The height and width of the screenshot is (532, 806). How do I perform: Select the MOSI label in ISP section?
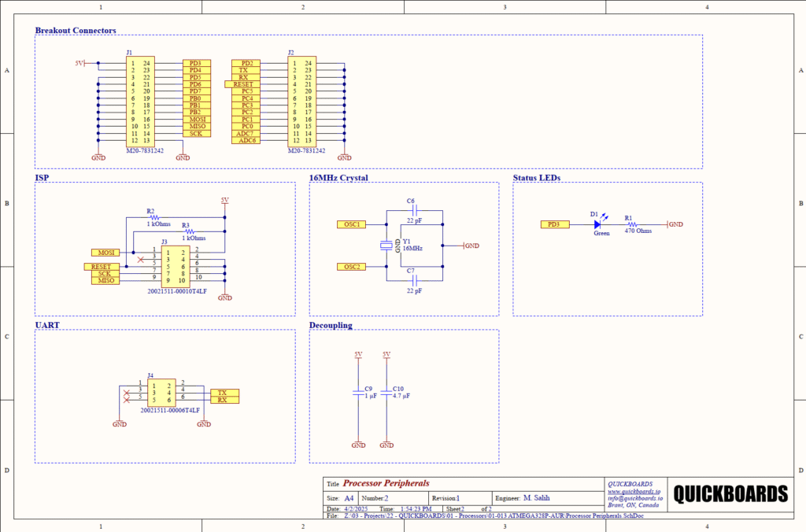(x=105, y=253)
